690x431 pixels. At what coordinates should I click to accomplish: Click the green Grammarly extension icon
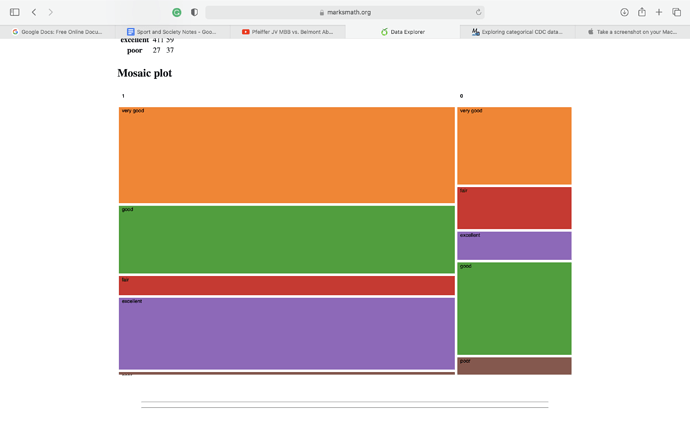[177, 12]
